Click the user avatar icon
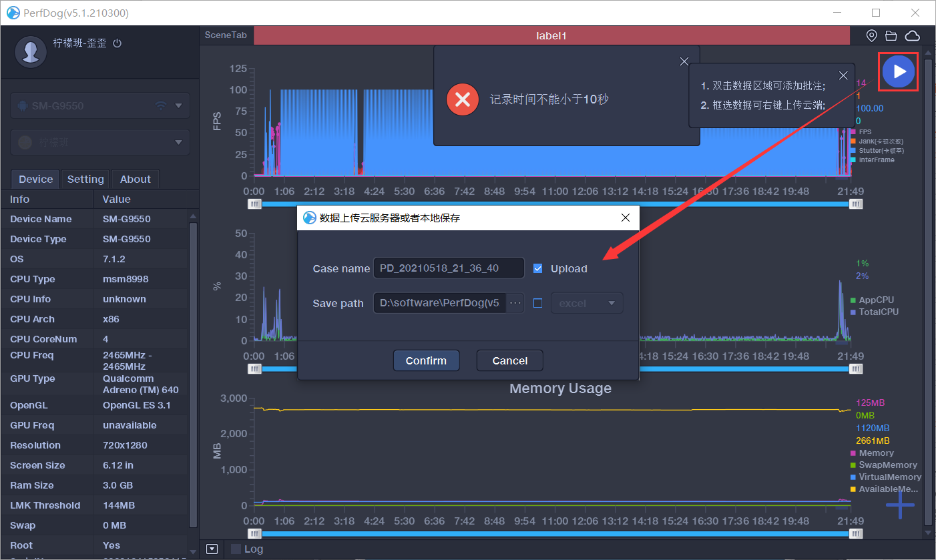Image resolution: width=936 pixels, height=560 pixels. pos(31,52)
